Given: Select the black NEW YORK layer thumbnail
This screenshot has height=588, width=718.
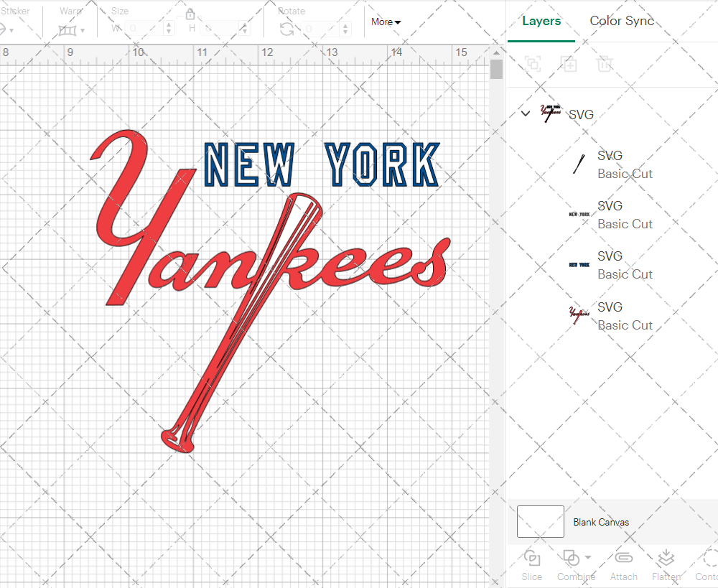Looking at the screenshot, I should [x=579, y=215].
